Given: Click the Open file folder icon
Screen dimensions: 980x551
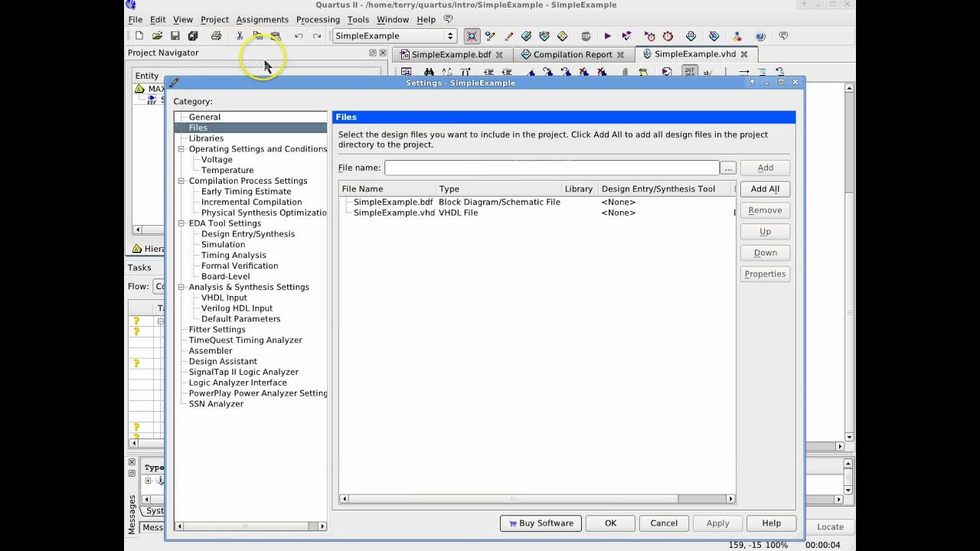Looking at the screenshot, I should (x=157, y=36).
